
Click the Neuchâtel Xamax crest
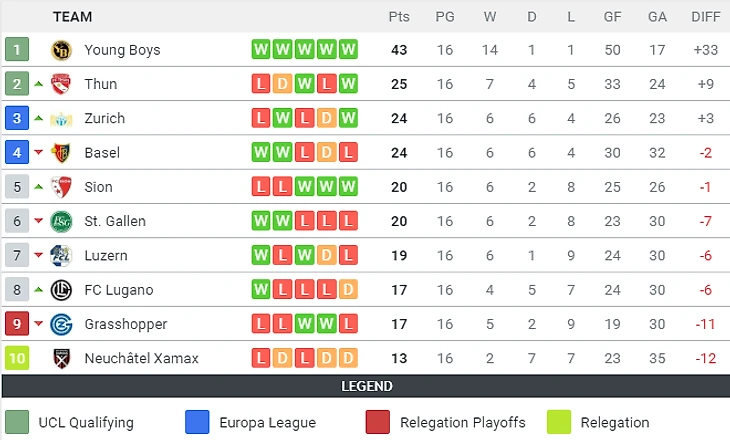pyautogui.click(x=61, y=358)
